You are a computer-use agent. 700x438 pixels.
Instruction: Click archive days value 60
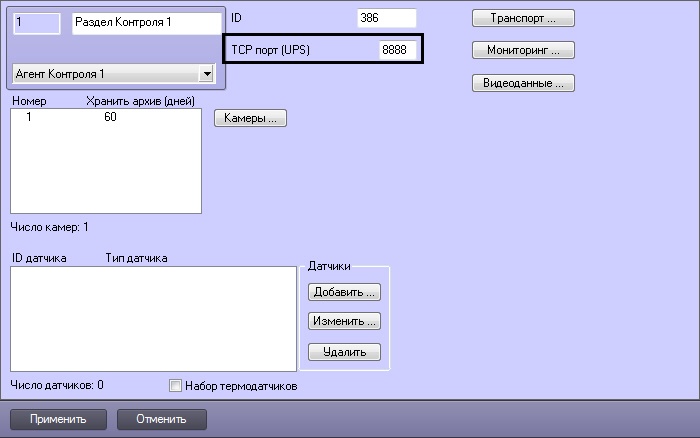(x=109, y=118)
